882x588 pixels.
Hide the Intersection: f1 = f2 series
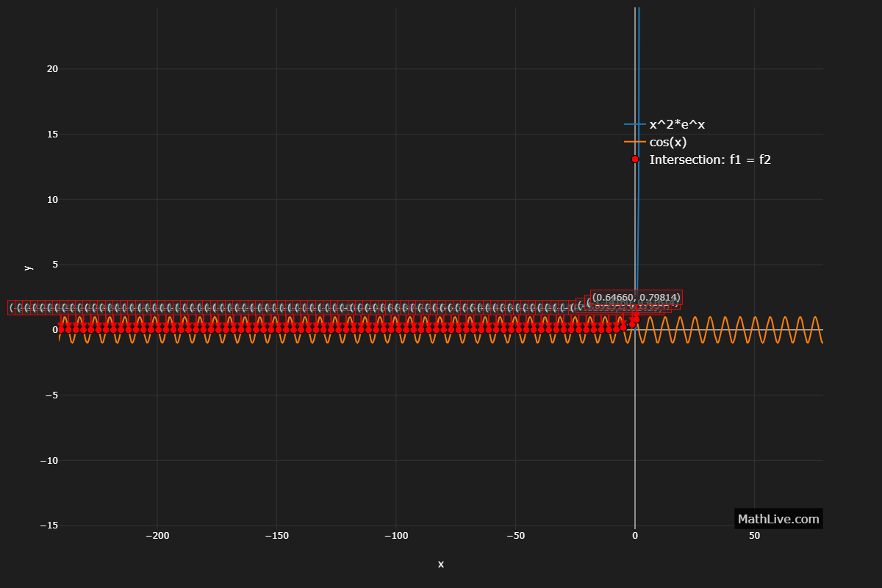[x=709, y=159]
